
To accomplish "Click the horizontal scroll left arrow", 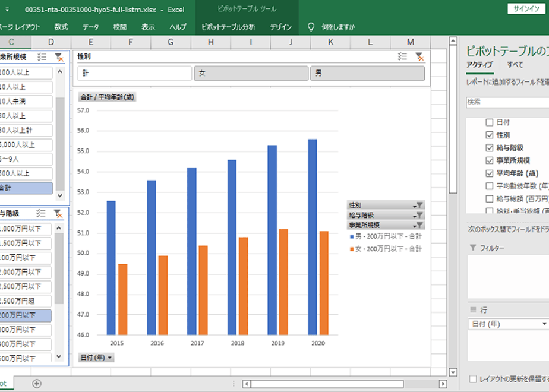I will (247, 384).
